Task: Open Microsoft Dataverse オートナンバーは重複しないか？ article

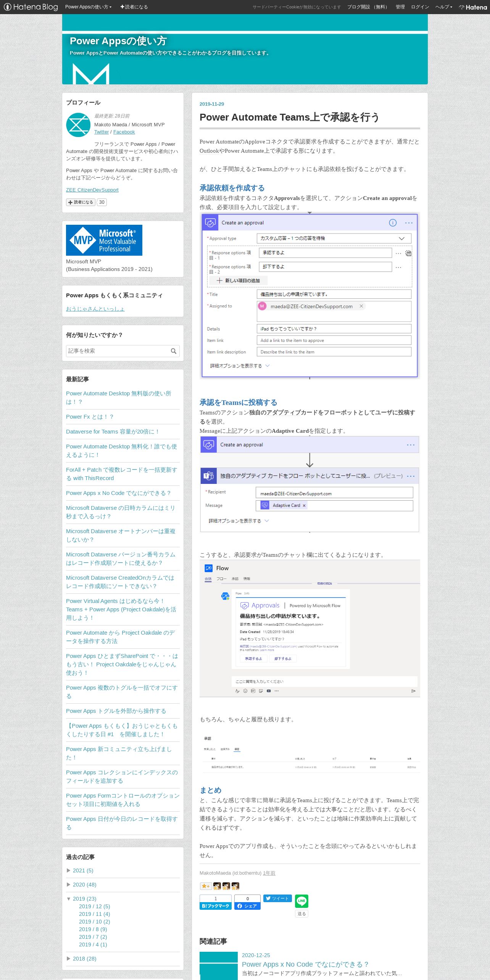Action: coord(121,535)
